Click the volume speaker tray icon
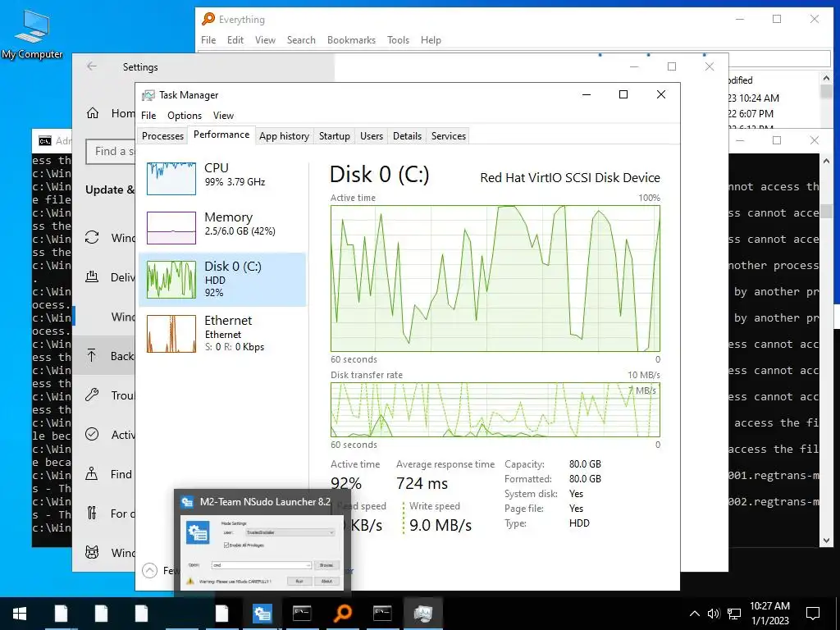 (714, 614)
